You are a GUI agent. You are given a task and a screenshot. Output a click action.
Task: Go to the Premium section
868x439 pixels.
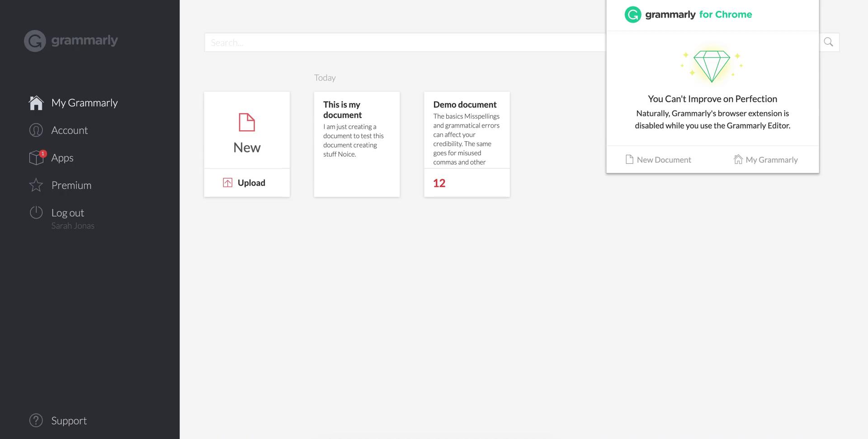pyautogui.click(x=71, y=185)
